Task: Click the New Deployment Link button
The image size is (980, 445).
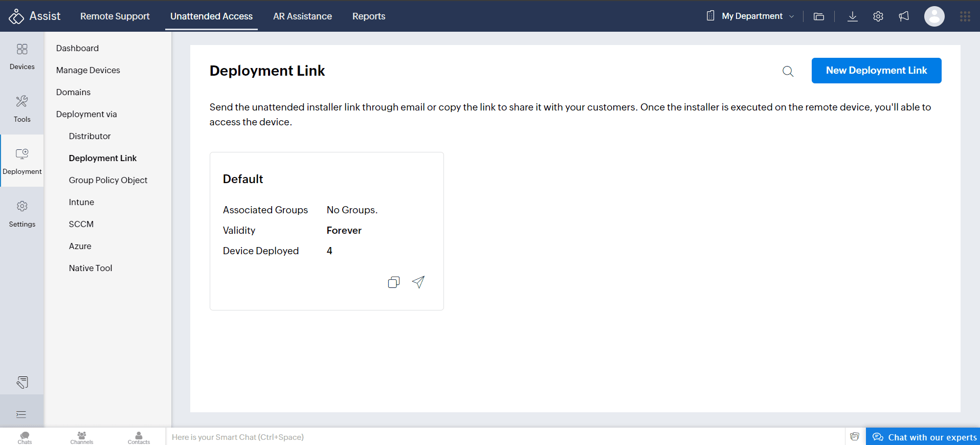Action: pyautogui.click(x=876, y=71)
